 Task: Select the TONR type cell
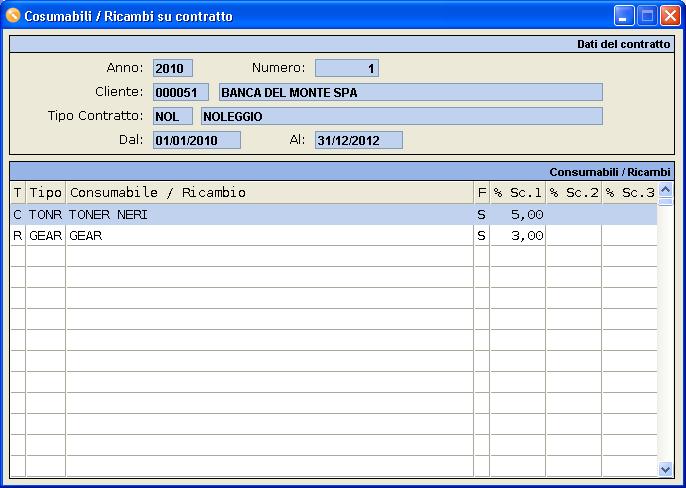[x=46, y=214]
